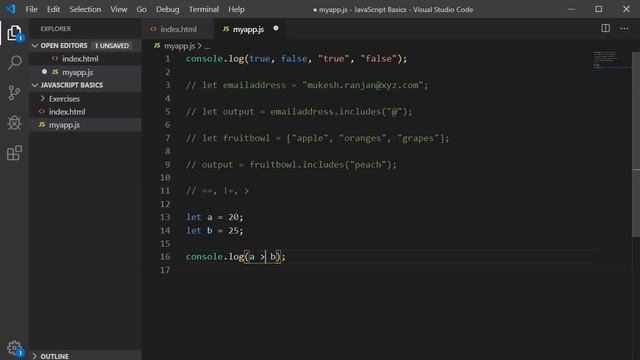Image resolution: width=640 pixels, height=360 pixels.
Task: Collapse the JavaScript Basics folder section
Action: tap(35, 85)
